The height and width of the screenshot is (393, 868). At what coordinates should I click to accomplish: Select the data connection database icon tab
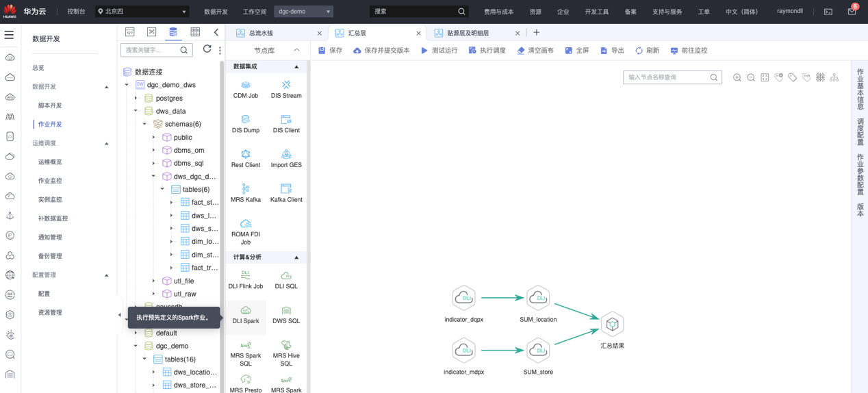173,32
